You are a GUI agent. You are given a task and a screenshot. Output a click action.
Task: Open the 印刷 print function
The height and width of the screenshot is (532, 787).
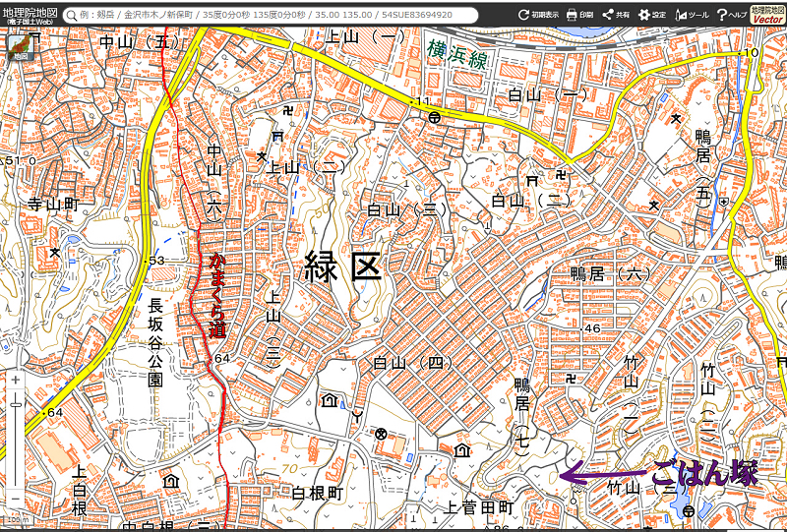tap(579, 15)
